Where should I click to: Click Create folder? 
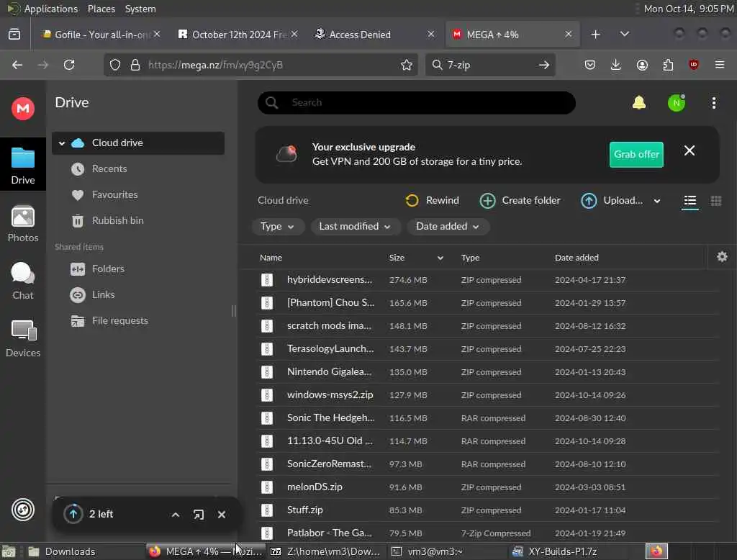tap(520, 200)
